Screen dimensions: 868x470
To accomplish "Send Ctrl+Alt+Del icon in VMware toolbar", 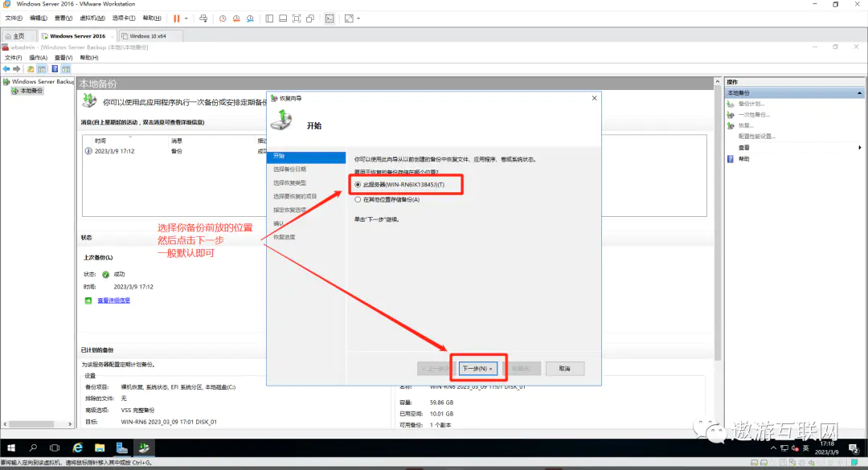I will [x=203, y=18].
